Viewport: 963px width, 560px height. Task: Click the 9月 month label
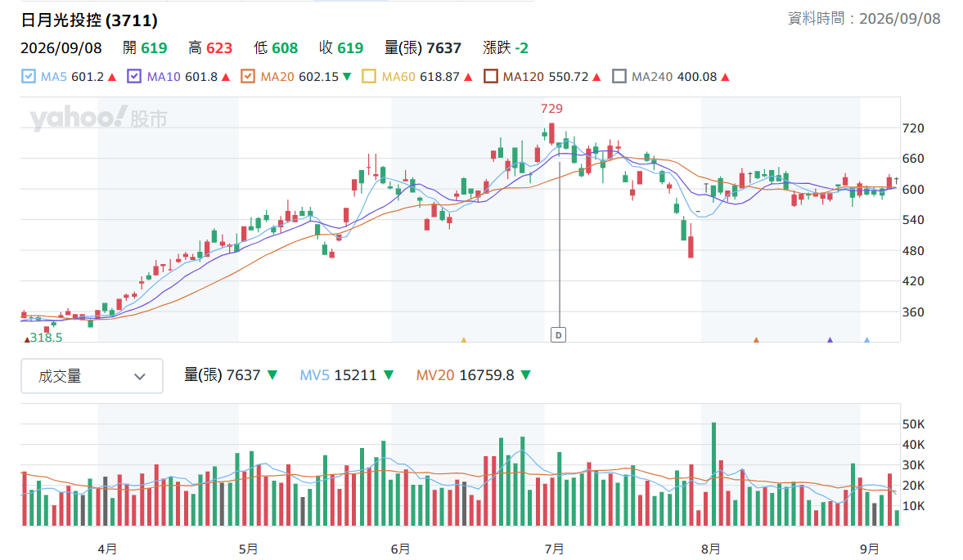click(x=869, y=549)
